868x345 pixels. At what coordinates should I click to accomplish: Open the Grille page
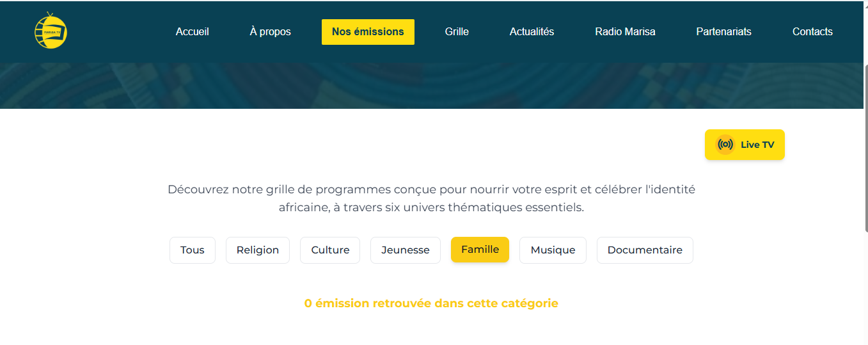coord(457,32)
